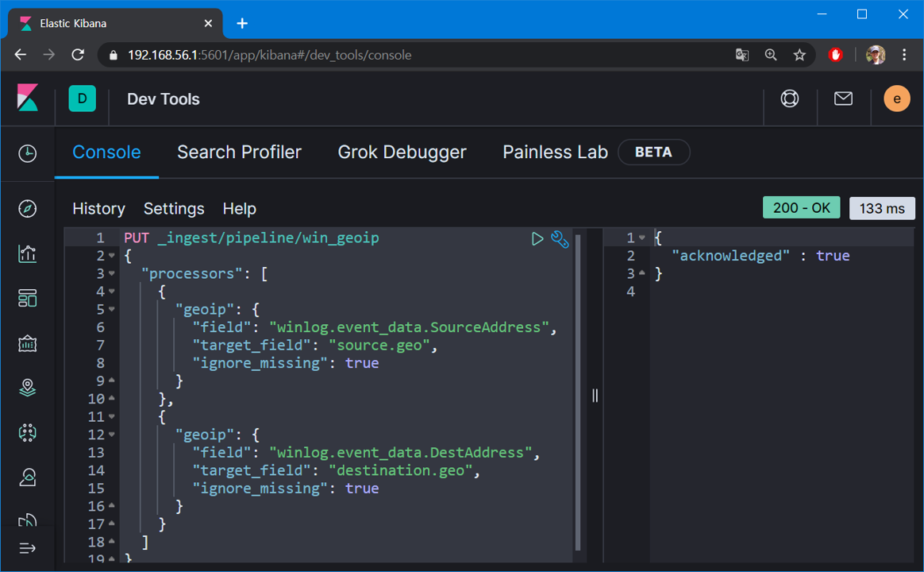924x572 pixels.
Task: Open Maps icon in sidebar
Action: pos(27,388)
